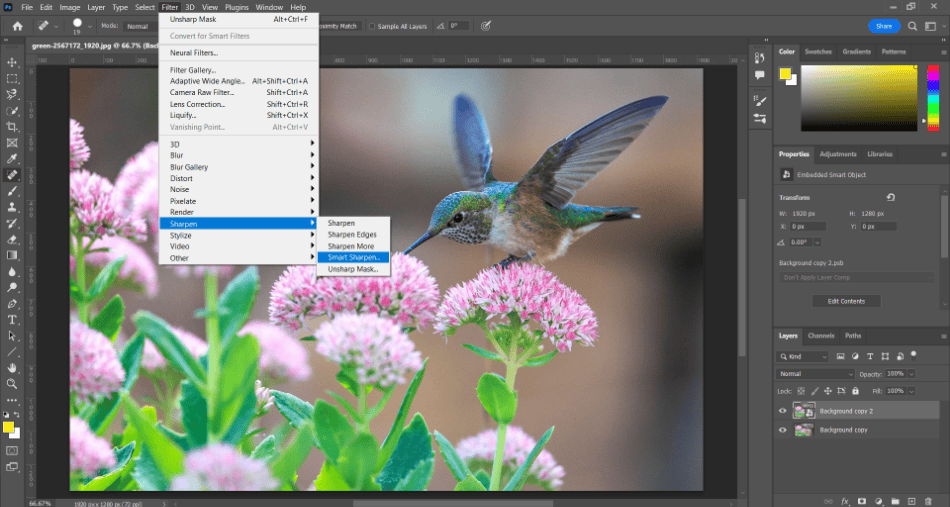Select the Gradient tool
The image size is (950, 507).
(x=12, y=255)
